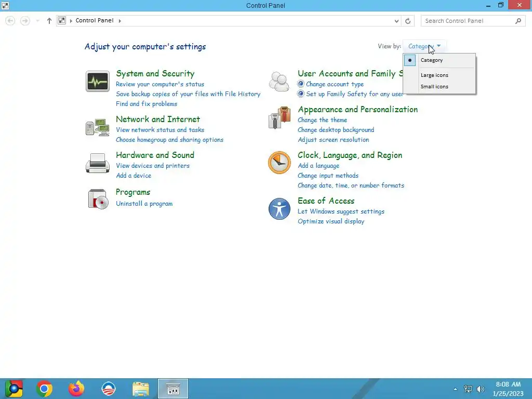Click View network status and tasks
The width and height of the screenshot is (532, 399).
(160, 130)
